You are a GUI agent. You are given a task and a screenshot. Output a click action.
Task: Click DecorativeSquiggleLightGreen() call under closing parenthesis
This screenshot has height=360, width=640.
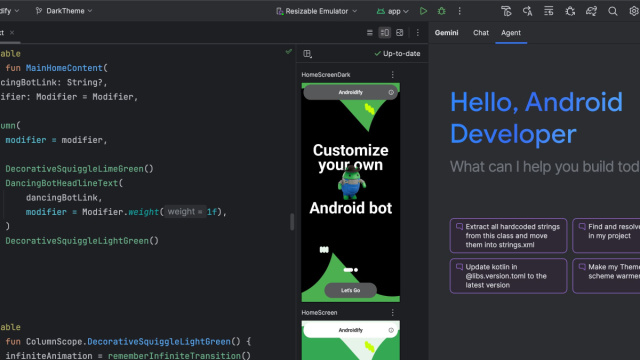point(82,241)
